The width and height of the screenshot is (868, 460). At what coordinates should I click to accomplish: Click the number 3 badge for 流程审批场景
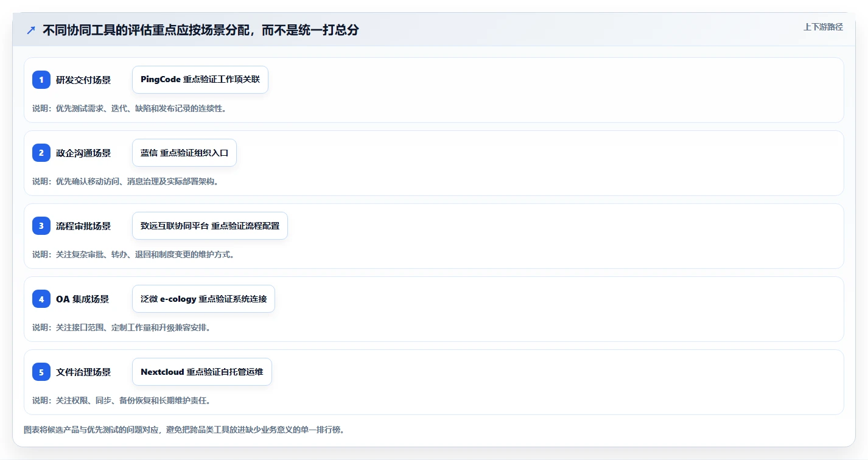click(41, 226)
